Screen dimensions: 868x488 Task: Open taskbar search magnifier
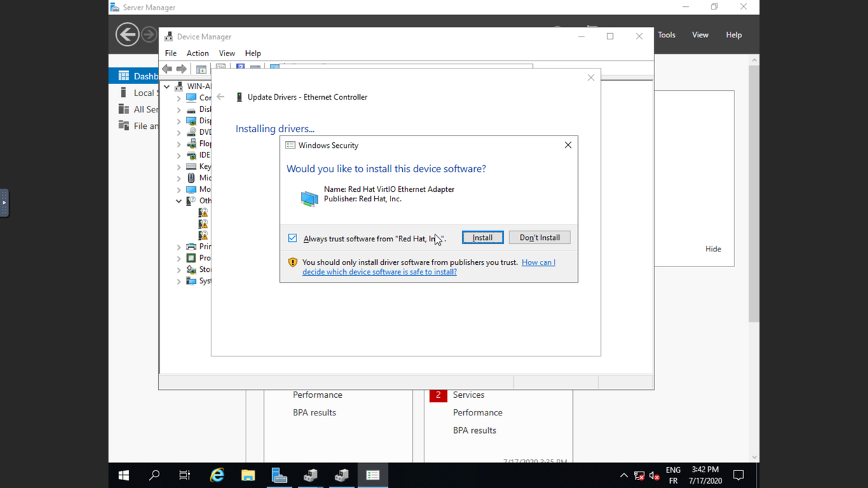[154, 475]
